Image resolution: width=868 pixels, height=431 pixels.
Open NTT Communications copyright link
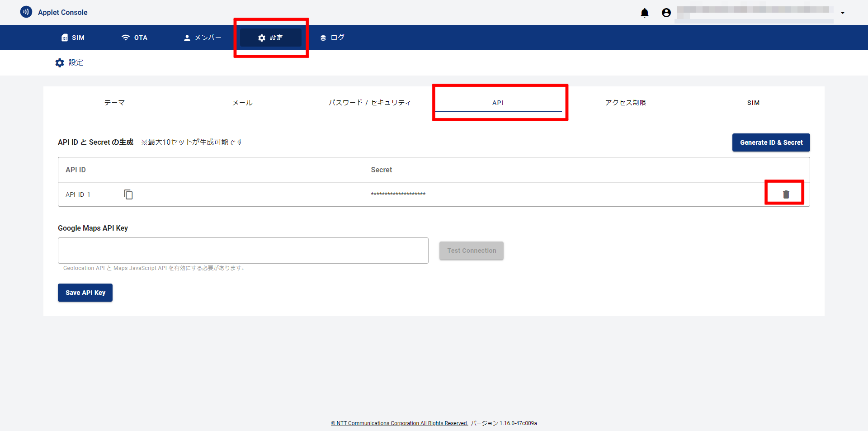pos(399,423)
